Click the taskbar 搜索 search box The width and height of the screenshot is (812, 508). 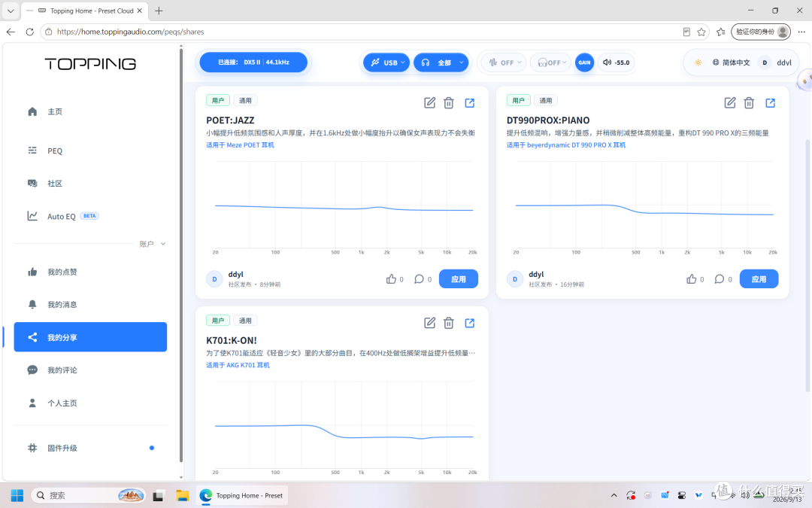coord(88,495)
